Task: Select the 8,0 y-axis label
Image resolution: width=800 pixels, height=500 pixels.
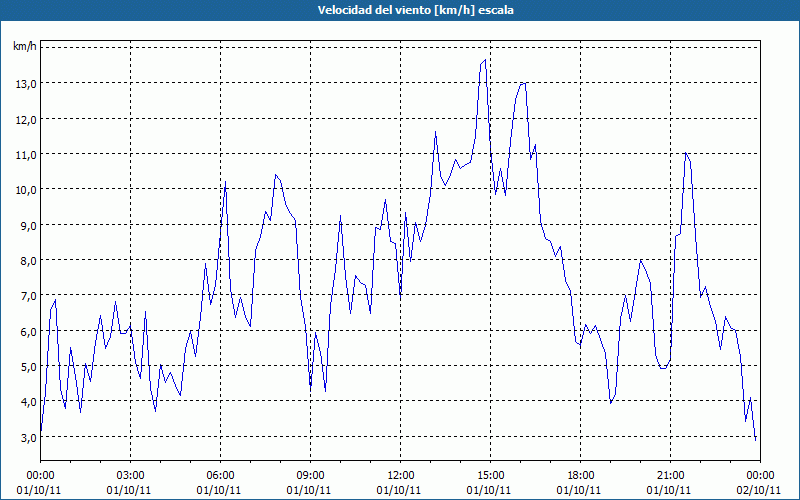Action: (29, 261)
